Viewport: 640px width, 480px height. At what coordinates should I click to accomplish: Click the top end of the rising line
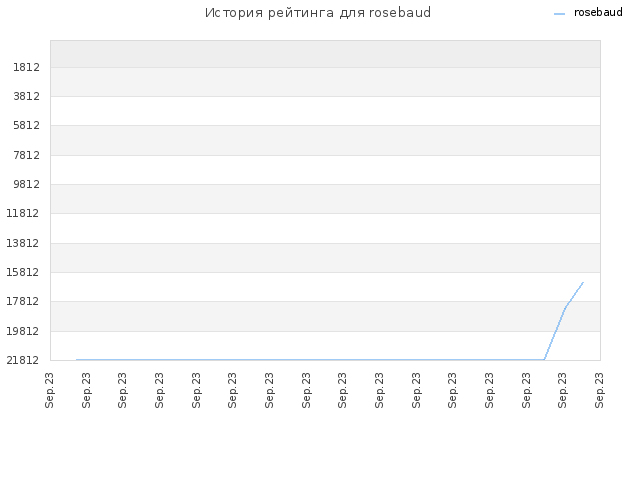point(583,282)
